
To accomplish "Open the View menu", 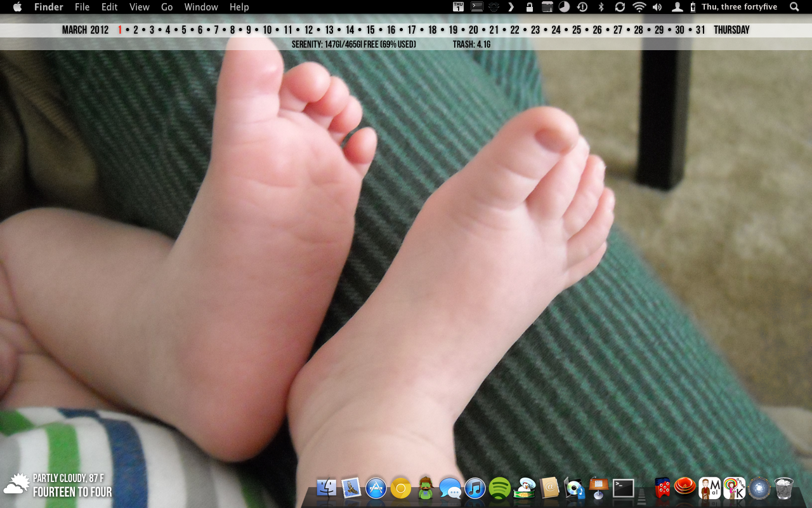I will point(139,7).
